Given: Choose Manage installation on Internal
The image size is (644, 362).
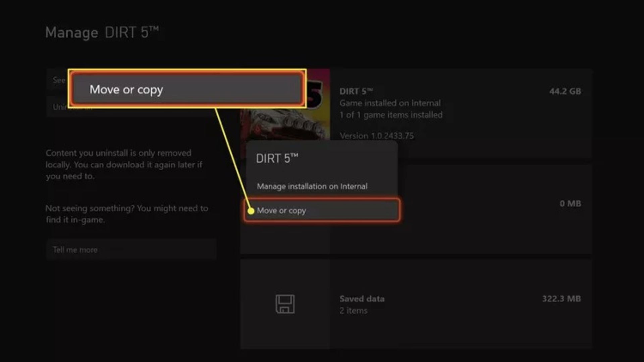Looking at the screenshot, I should coord(312,186).
